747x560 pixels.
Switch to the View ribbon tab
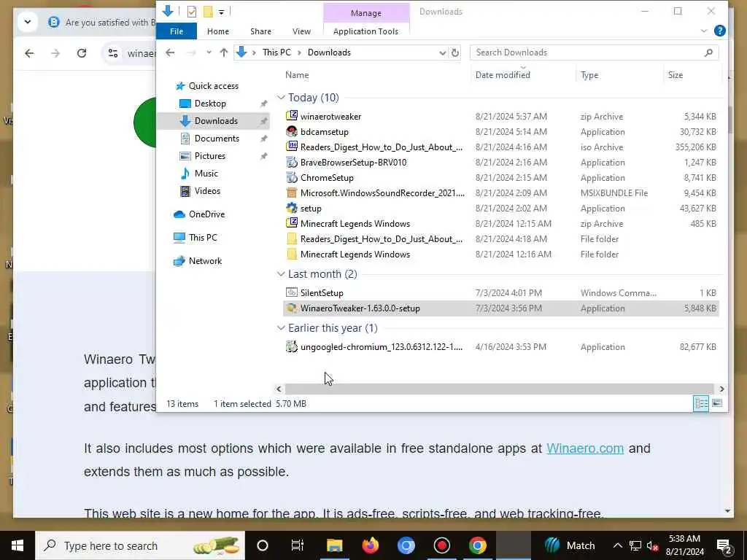(301, 31)
